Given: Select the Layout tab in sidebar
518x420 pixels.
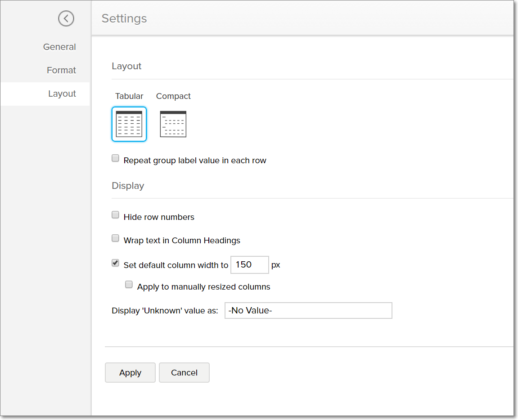Looking at the screenshot, I should point(62,94).
